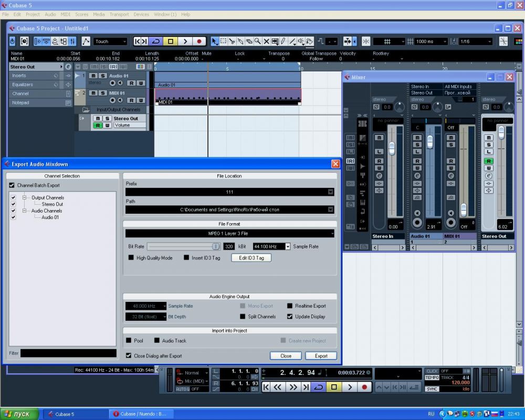This screenshot has width=525, height=420.
Task: Click Stop in the bottom transport panel
Action: click(x=334, y=387)
